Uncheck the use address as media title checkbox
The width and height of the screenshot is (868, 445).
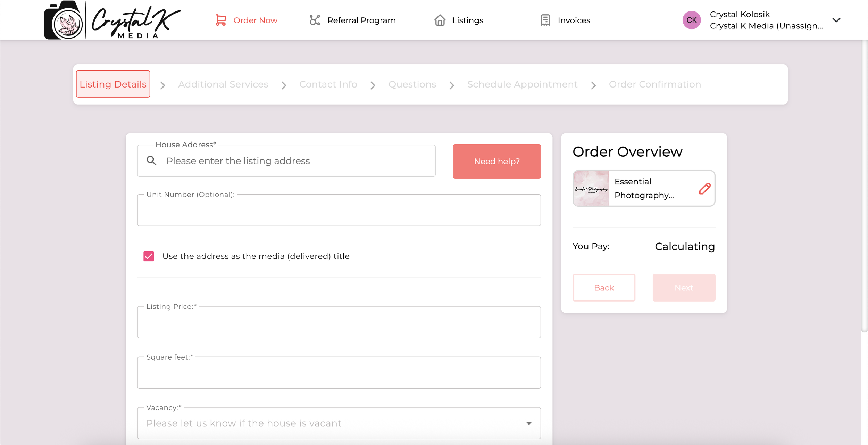click(149, 256)
